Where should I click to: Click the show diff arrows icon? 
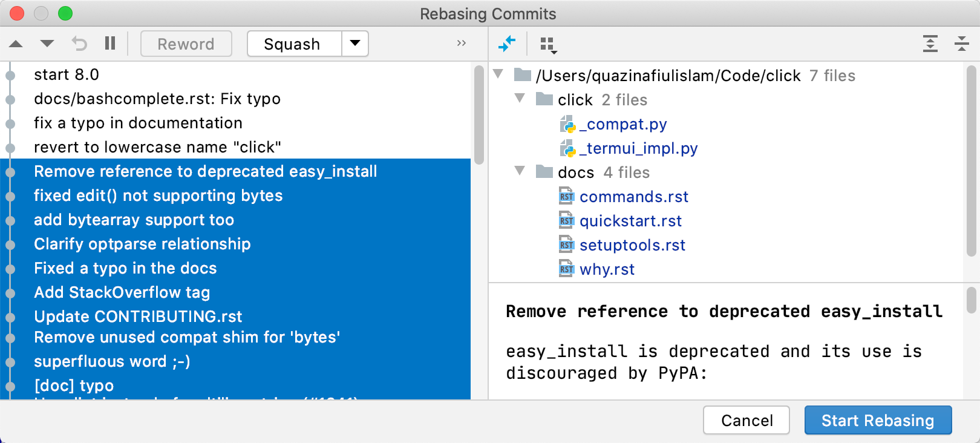tap(507, 44)
